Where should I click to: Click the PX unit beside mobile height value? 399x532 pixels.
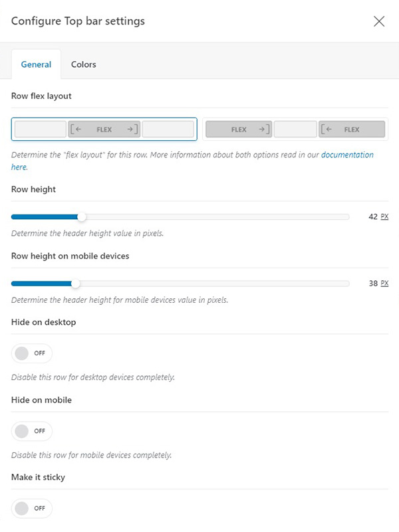(384, 284)
